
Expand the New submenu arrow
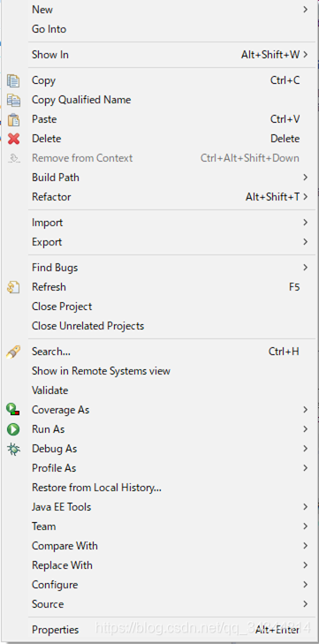pos(306,10)
